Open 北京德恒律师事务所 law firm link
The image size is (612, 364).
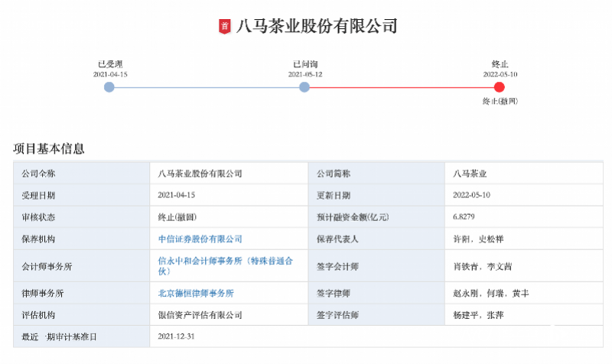tap(196, 293)
